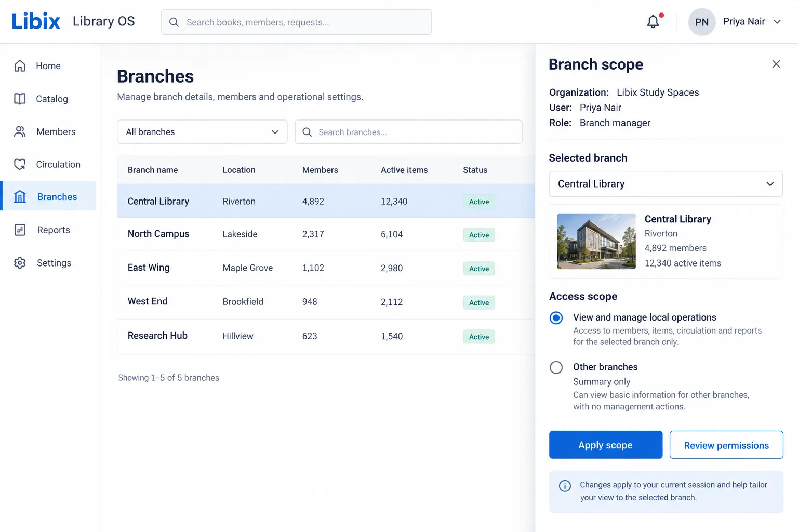Click the Reports icon in sidebar
The image size is (798, 532).
[x=20, y=230]
